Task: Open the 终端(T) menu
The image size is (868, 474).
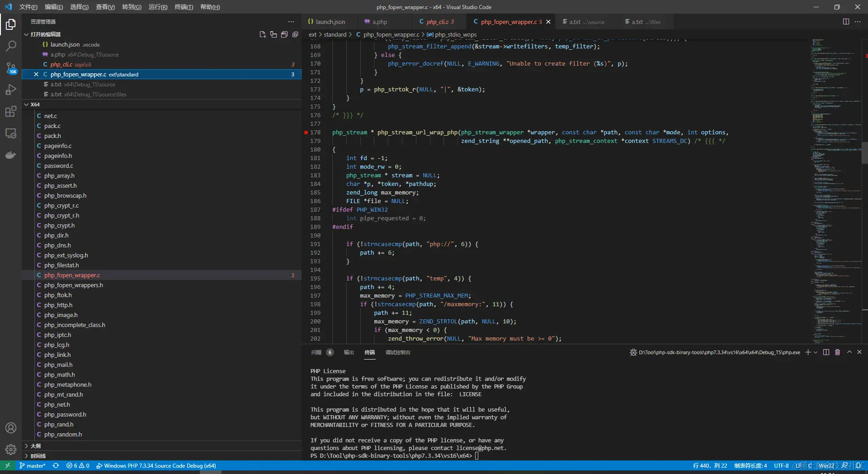Action: click(x=184, y=7)
